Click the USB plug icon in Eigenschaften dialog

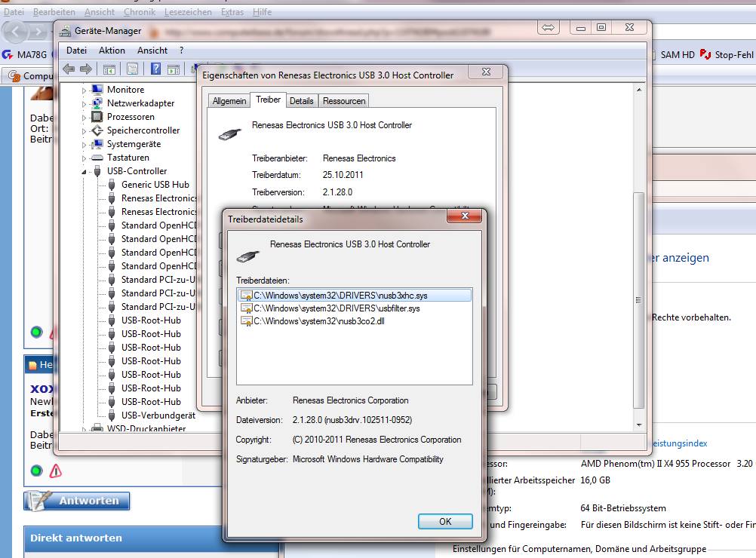click(230, 134)
